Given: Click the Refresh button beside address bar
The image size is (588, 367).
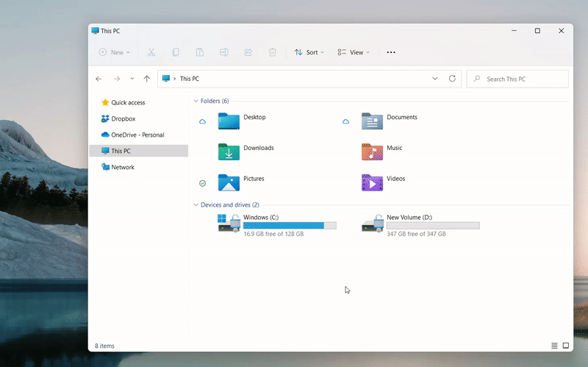Looking at the screenshot, I should pyautogui.click(x=453, y=79).
